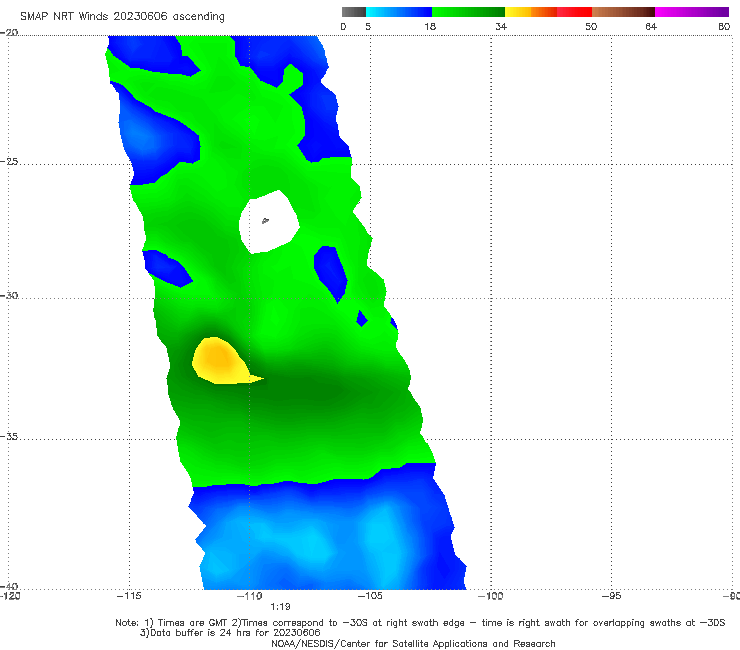This screenshot has height=650, width=740.
Task: Click the longitude label "-110"
Action: 250,596
